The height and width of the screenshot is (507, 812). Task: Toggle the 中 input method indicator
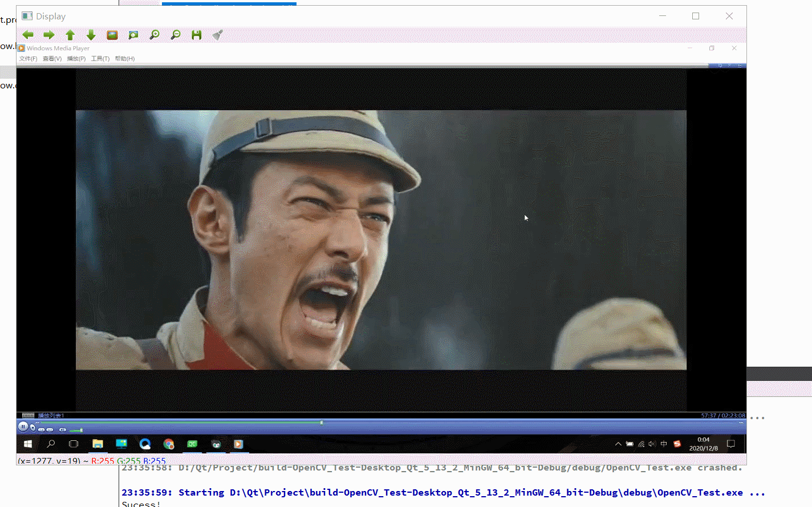tap(664, 444)
